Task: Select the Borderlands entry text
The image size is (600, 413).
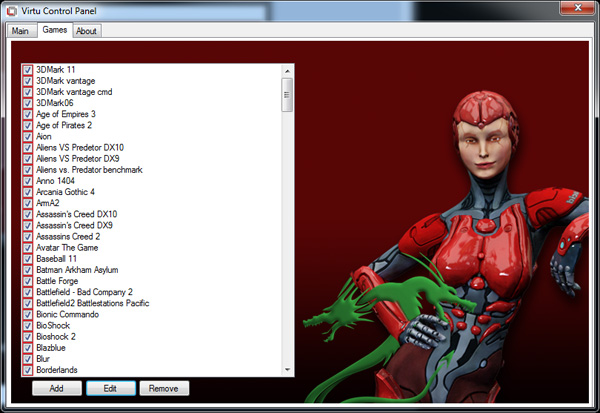Action: pyautogui.click(x=57, y=370)
